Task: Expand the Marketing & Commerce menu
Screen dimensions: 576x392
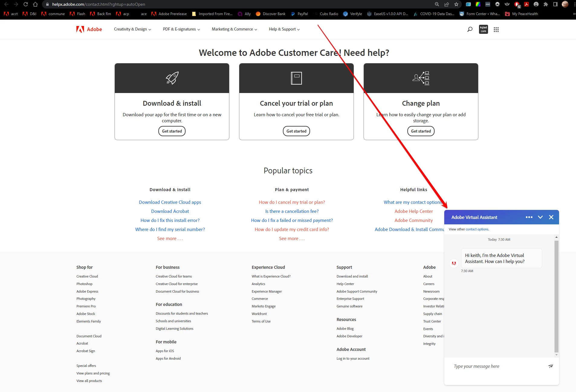Action: (235, 29)
